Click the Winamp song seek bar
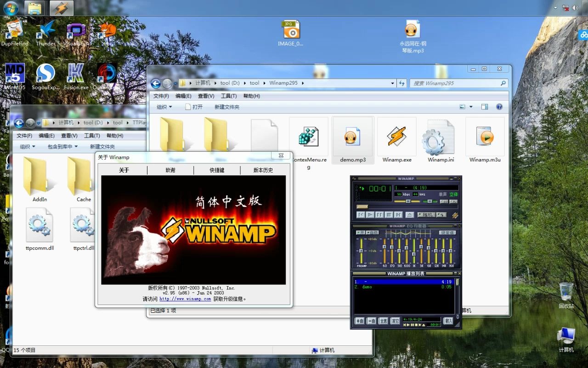Screen dimensions: 588x368 pos(407,207)
